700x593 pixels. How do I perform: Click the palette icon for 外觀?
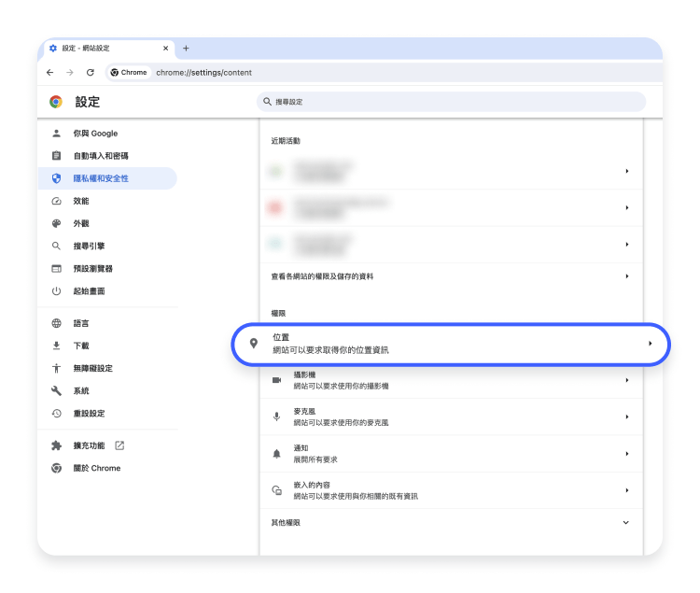tap(56, 223)
